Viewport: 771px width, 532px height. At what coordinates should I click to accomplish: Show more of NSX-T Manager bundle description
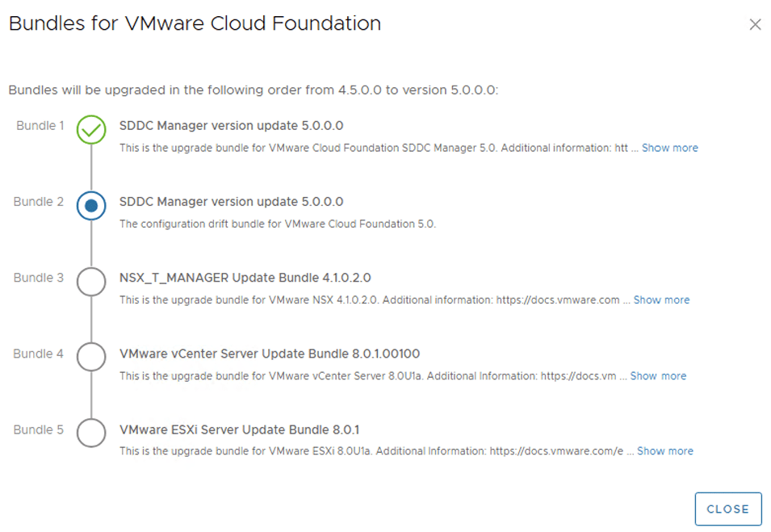click(661, 300)
